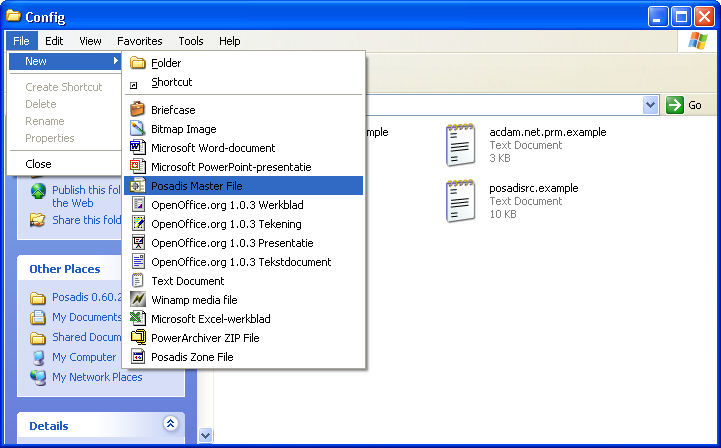Click the Microsoft PowerPoint-presentatie icon

138,167
